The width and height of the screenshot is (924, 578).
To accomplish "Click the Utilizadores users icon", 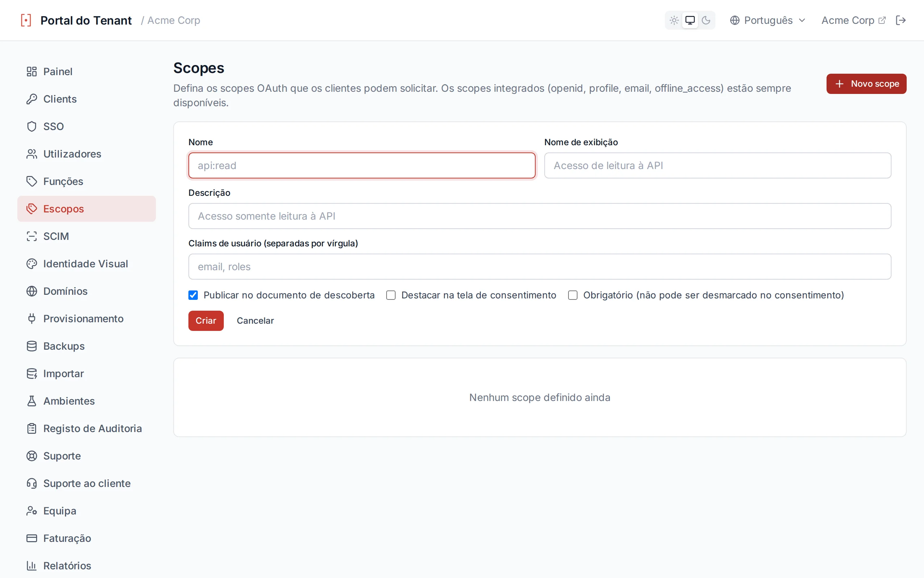I will [32, 154].
